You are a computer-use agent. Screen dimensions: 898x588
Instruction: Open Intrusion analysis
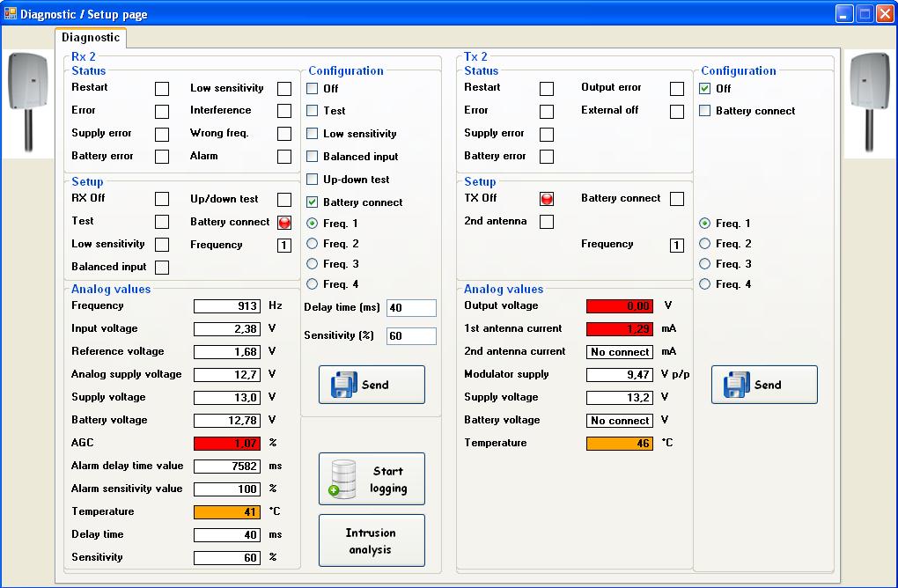pos(372,540)
